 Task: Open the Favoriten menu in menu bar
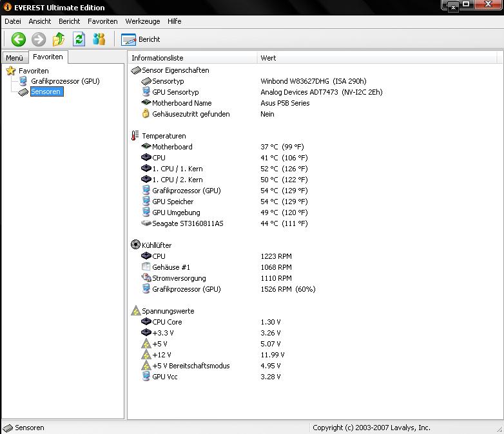[x=102, y=21]
